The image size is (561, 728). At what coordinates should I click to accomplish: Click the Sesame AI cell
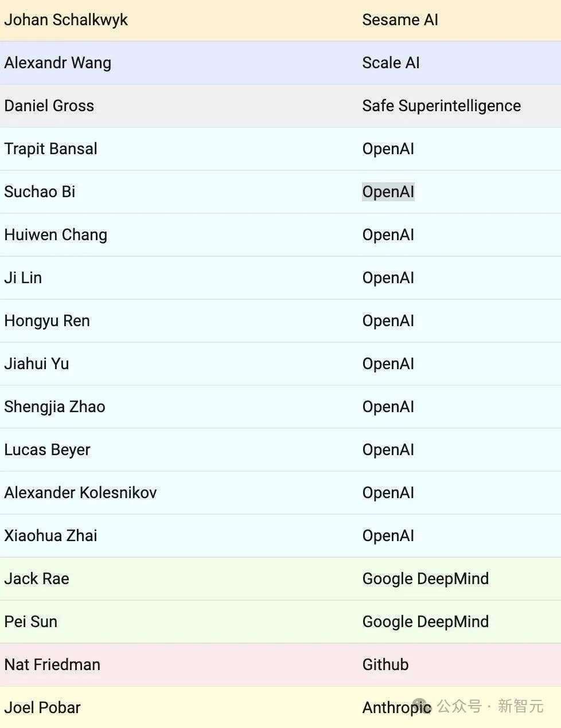click(400, 20)
